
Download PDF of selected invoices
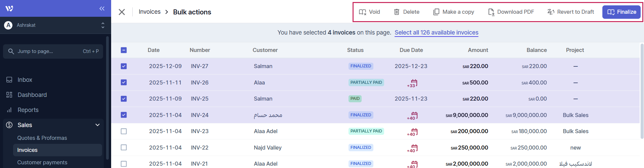[511, 12]
